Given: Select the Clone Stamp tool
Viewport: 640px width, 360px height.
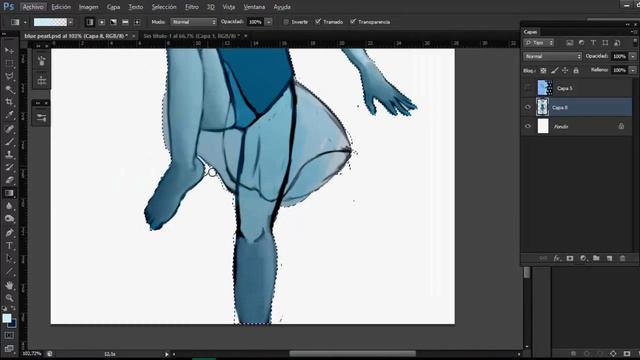Looking at the screenshot, I should click(9, 154).
